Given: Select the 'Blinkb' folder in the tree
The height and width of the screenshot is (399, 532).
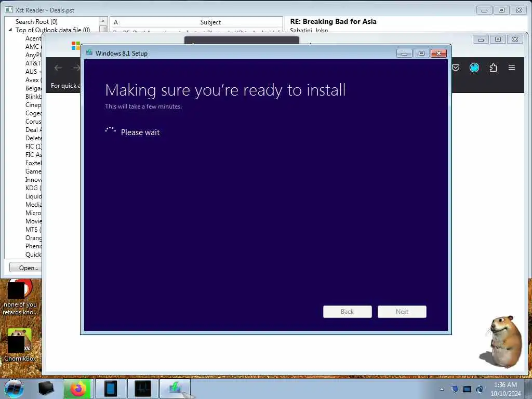Looking at the screenshot, I should coord(33,96).
